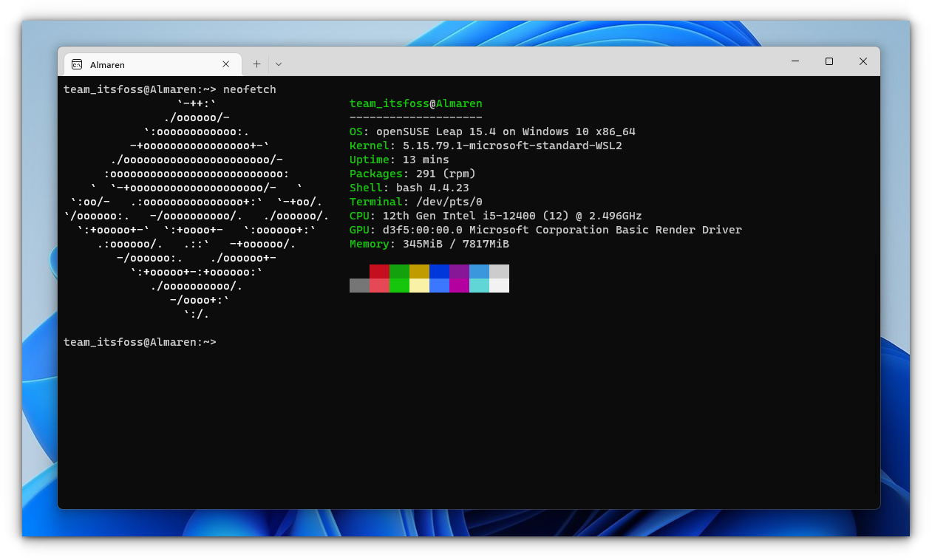Close the Almaren tab
Screen dimensions: 932x560
click(x=226, y=64)
